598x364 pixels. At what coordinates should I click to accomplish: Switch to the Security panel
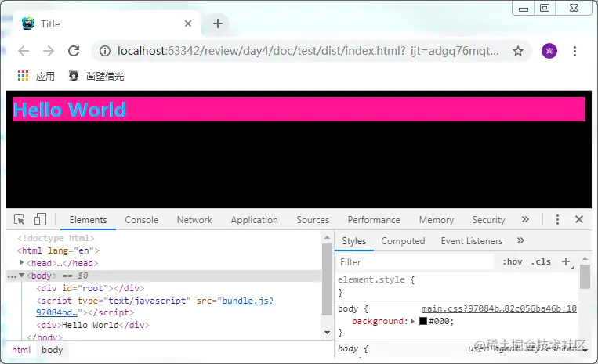point(488,220)
